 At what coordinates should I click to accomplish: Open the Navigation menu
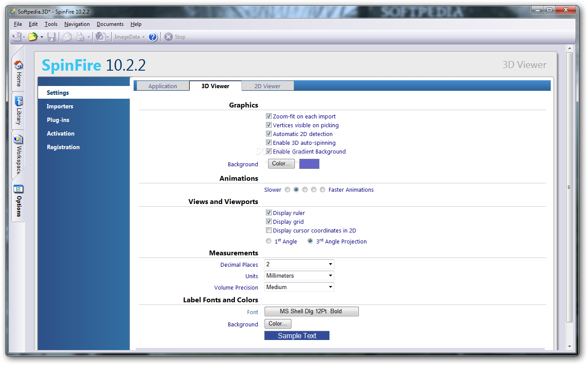point(77,24)
